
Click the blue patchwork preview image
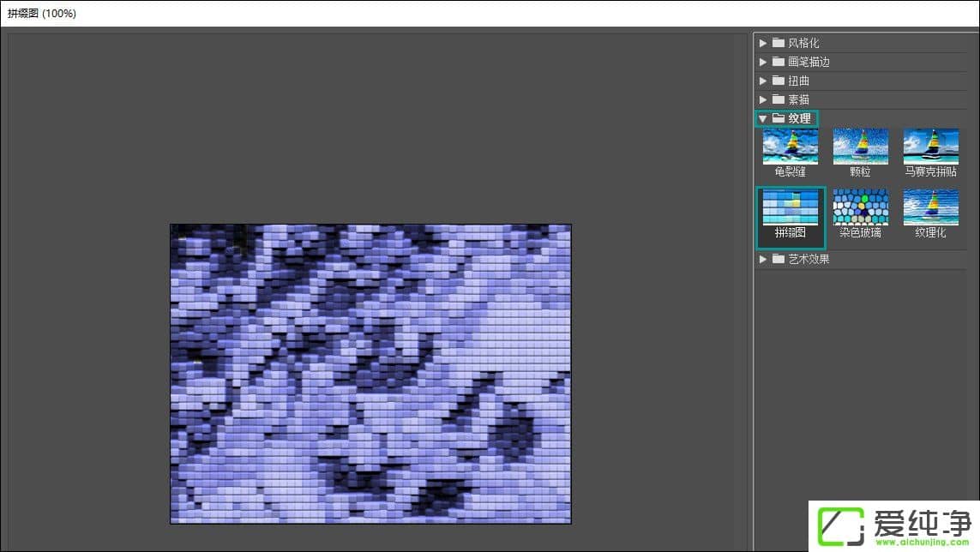click(x=370, y=374)
